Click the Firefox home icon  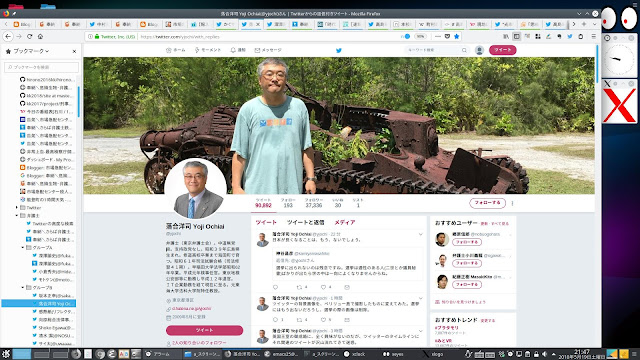click(x=40, y=36)
